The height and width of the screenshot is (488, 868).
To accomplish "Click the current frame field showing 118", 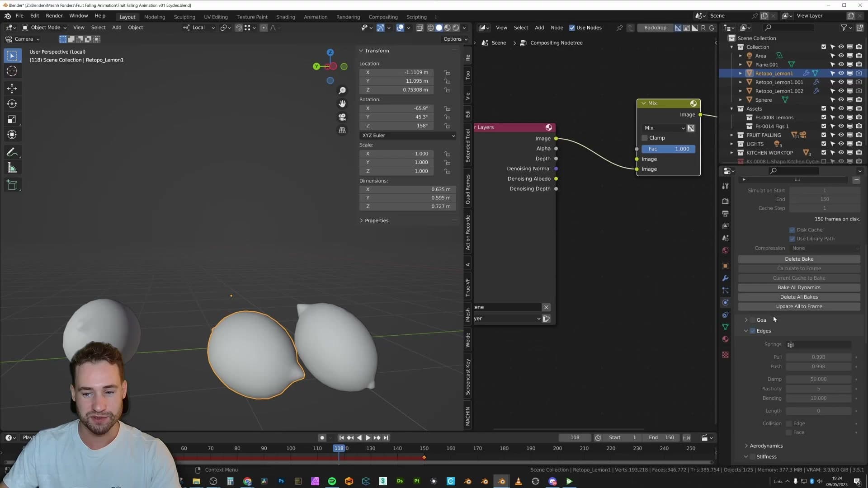I will point(575,438).
